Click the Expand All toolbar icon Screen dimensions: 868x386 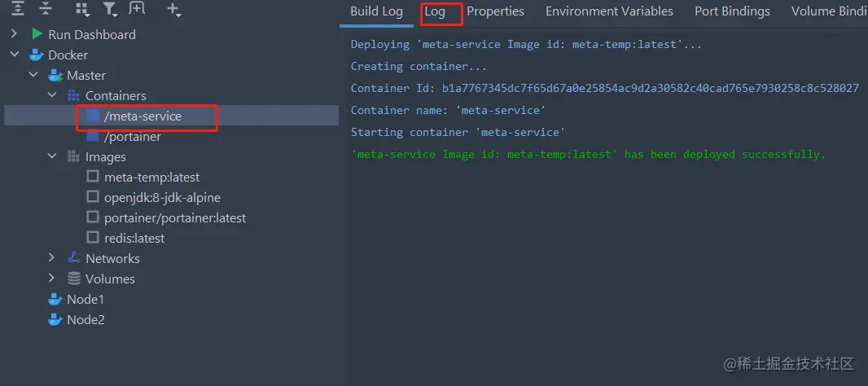18,8
